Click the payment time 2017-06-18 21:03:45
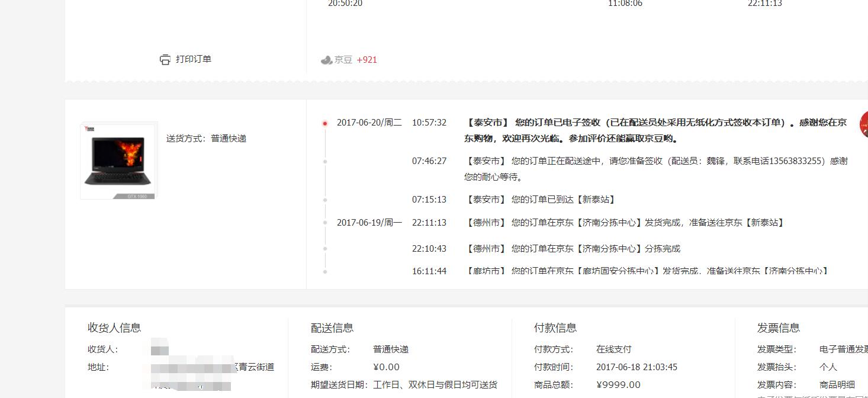The height and width of the screenshot is (398, 868). tap(636, 367)
